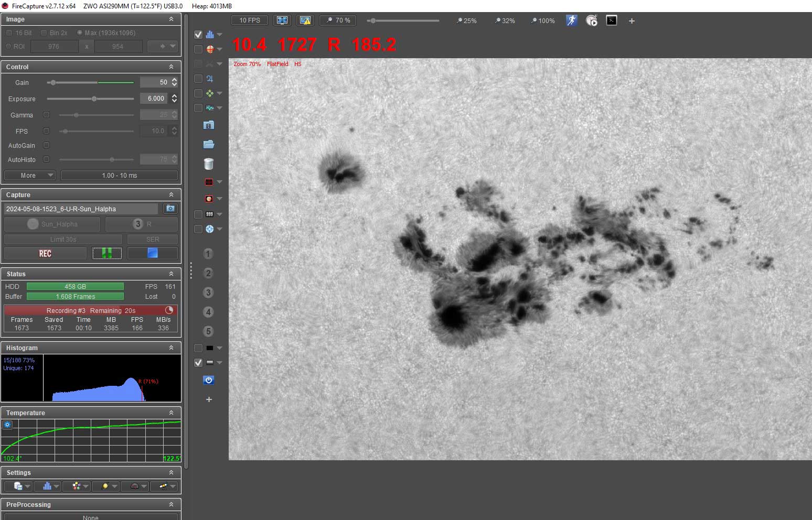Open the film folder capture icon
Image resolution: width=812 pixels, height=520 pixels.
click(x=209, y=125)
